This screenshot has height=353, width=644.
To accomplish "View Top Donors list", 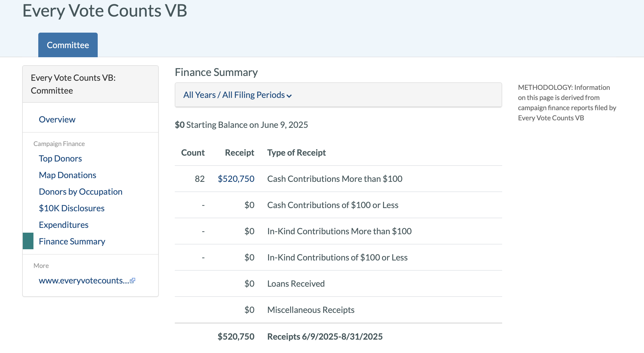I will (60, 158).
